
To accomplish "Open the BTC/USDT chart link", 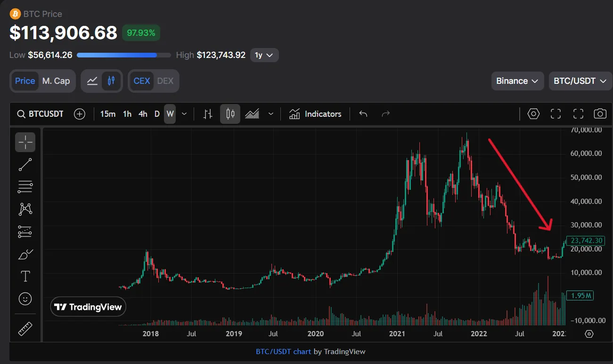I will pyautogui.click(x=283, y=351).
